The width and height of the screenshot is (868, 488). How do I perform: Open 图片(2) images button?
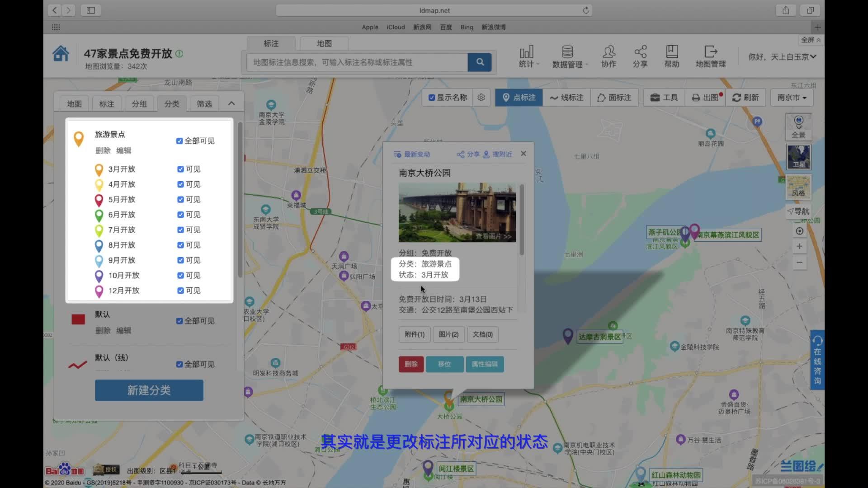pyautogui.click(x=448, y=334)
